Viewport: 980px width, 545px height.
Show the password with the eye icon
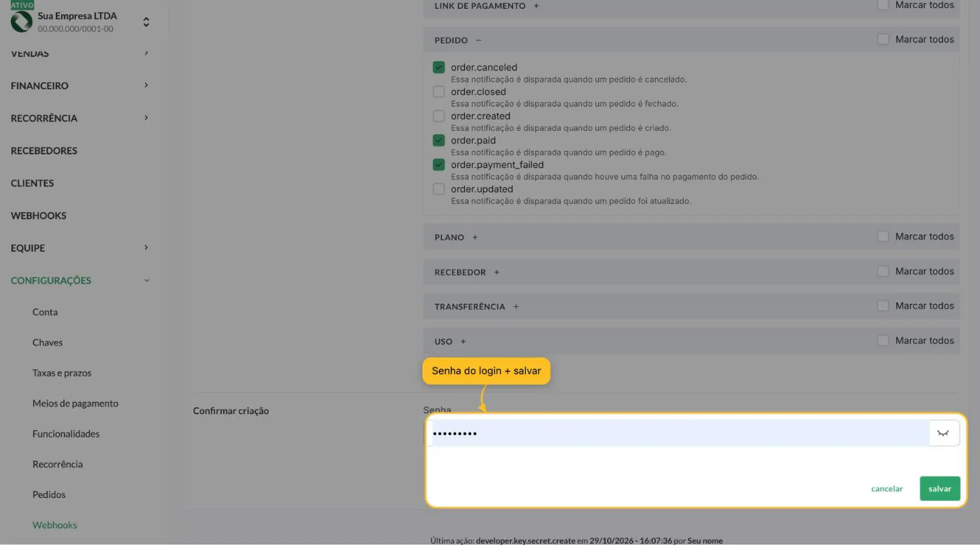point(943,433)
